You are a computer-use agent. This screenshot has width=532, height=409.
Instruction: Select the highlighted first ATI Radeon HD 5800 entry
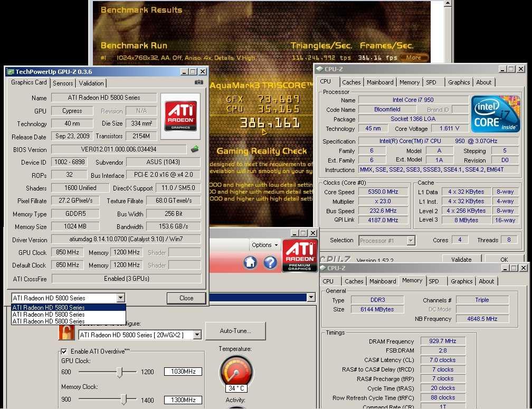(69, 307)
